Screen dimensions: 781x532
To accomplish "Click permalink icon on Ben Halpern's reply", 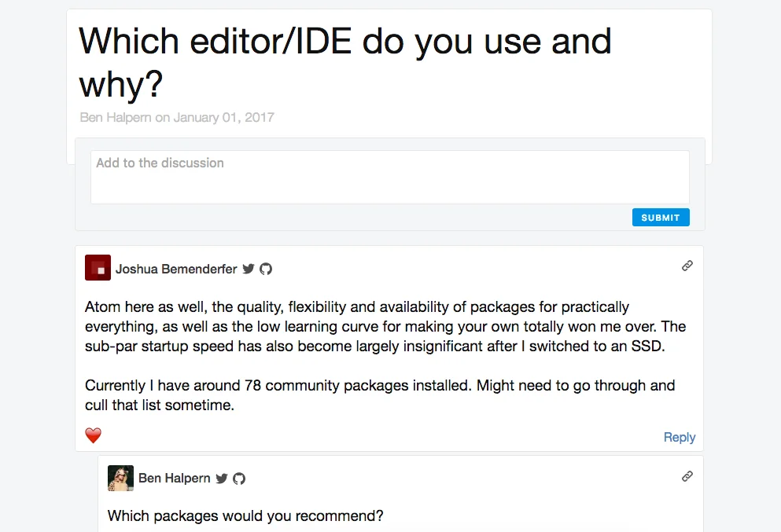I will (x=687, y=475).
